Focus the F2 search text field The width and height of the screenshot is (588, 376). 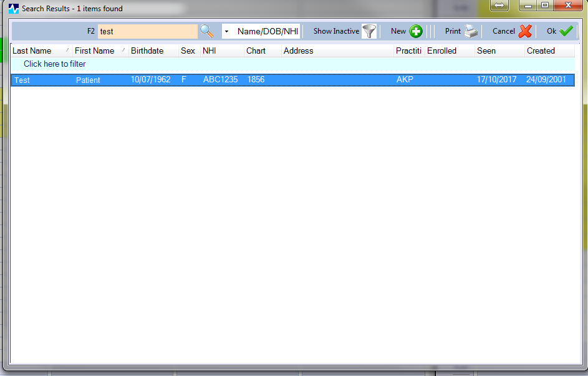(147, 31)
